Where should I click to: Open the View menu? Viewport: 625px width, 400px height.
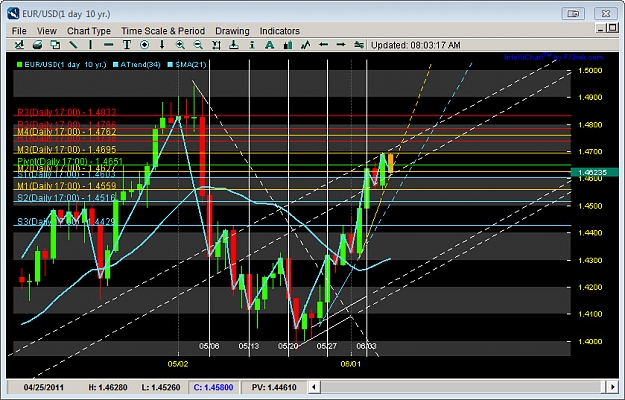[47, 31]
